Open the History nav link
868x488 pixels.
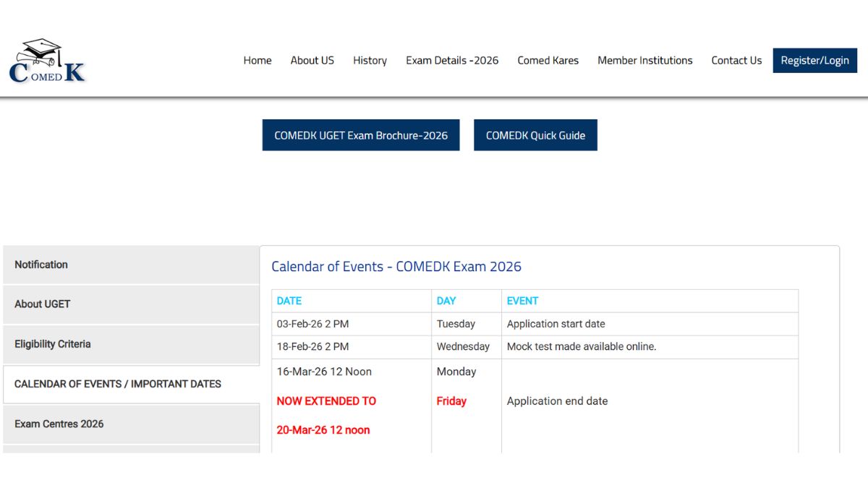tap(370, 61)
